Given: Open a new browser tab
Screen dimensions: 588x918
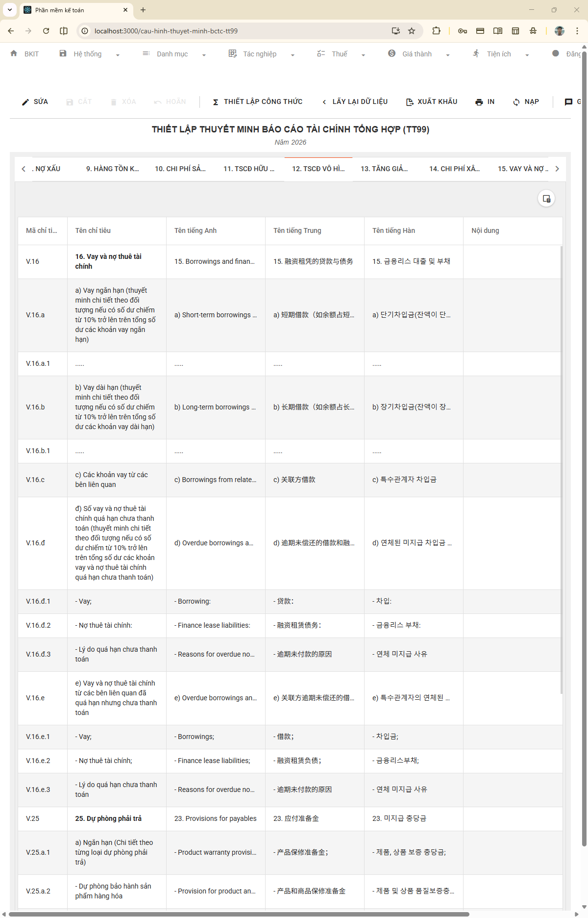Looking at the screenshot, I should 143,10.
